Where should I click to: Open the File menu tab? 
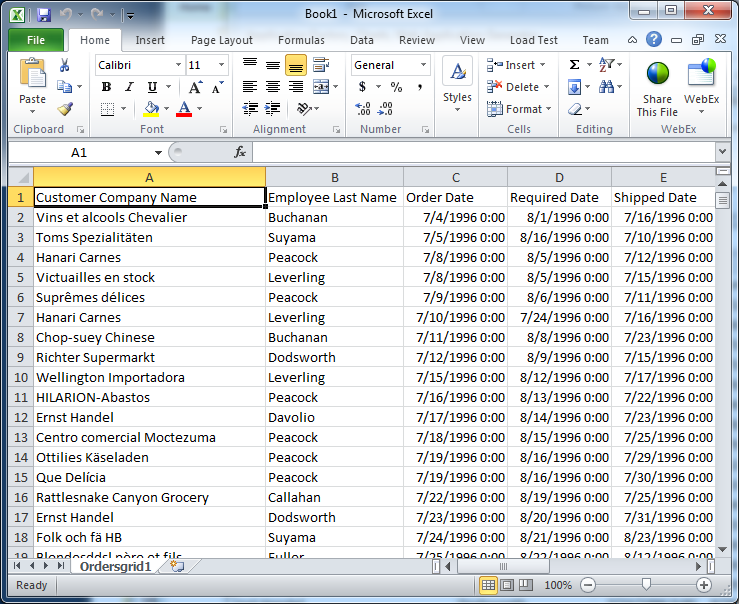tap(36, 40)
